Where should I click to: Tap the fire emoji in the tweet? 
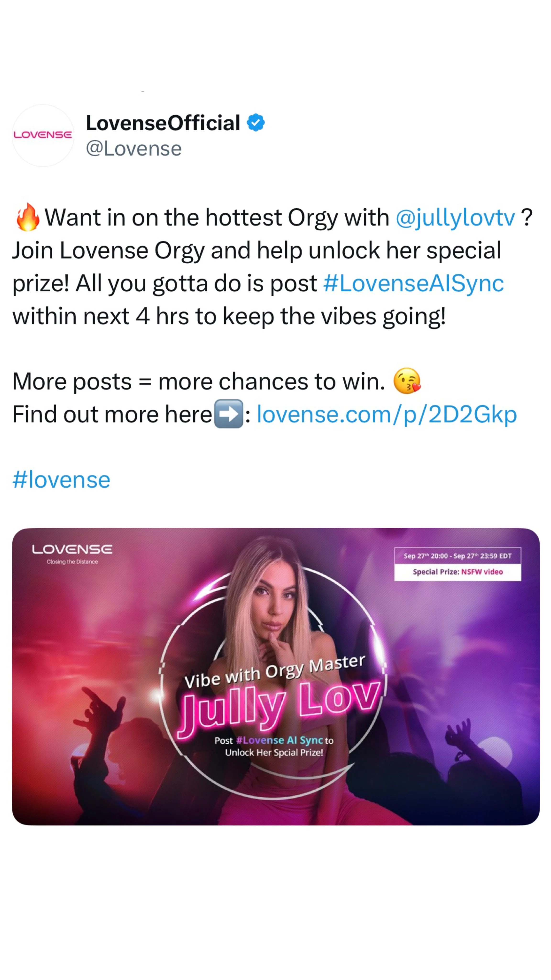point(27,217)
